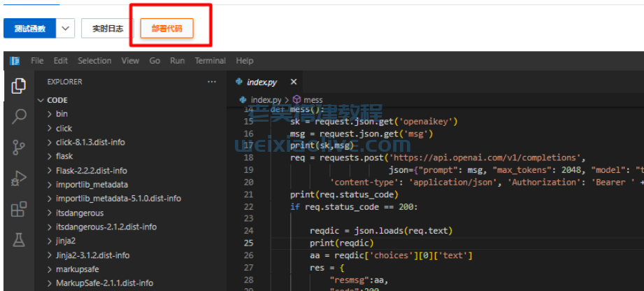Collapse the CODE root folder
This screenshot has height=291, width=644.
(57, 100)
